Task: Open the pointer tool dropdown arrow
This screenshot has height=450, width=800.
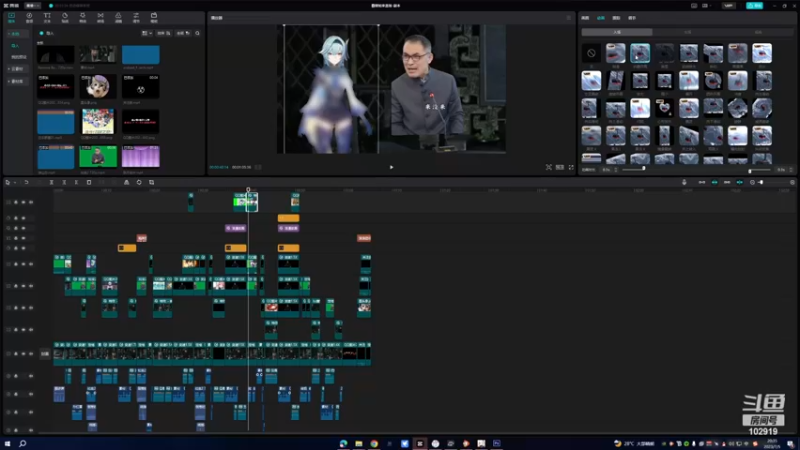Action: (14, 183)
